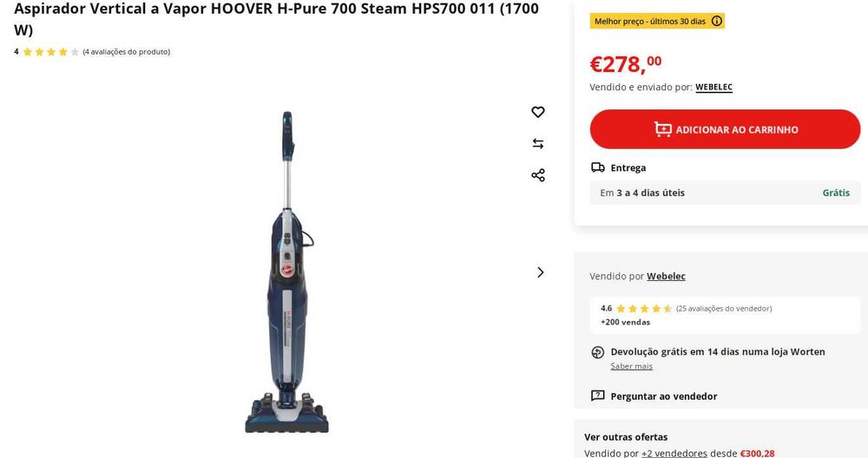Add product to wishlist with heart icon
The height and width of the screenshot is (458, 868).
(537, 112)
